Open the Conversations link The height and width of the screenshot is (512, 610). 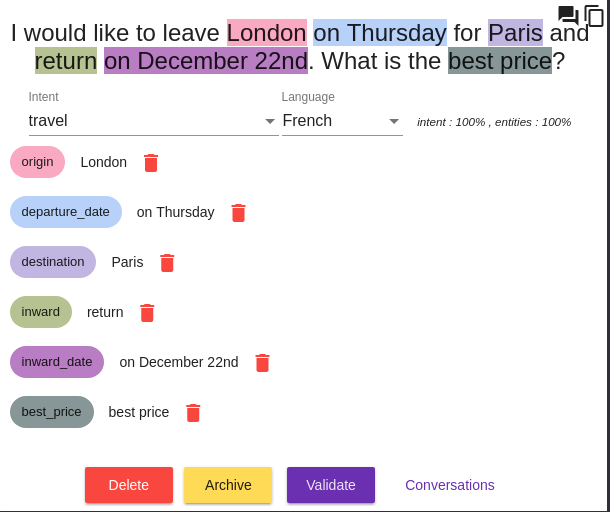[x=449, y=485]
